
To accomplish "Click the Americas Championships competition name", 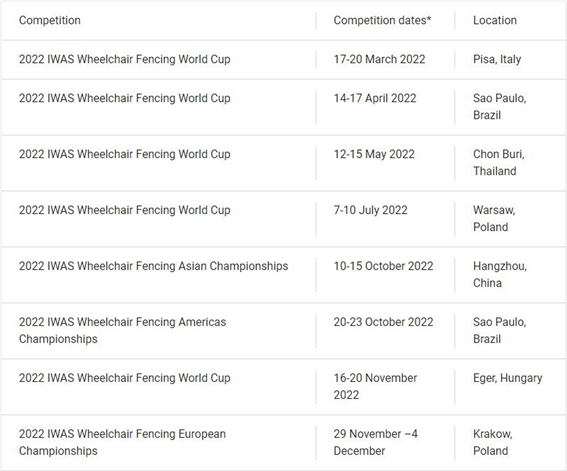I will pos(122,330).
